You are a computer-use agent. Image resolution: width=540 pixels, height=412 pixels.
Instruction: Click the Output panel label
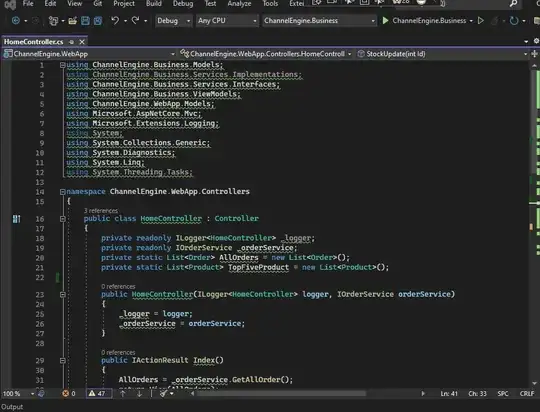[12, 407]
